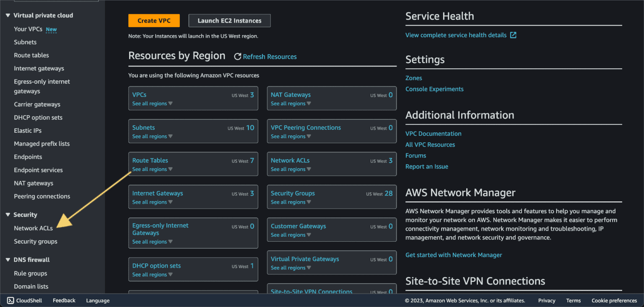
Task: Collapse the DNS firewall sidebar section
Action: pyautogui.click(x=7, y=260)
